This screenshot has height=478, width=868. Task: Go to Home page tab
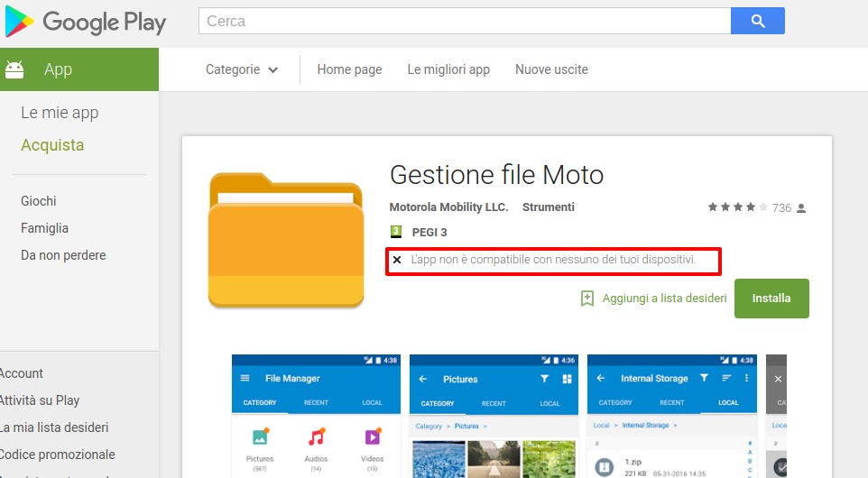[349, 69]
